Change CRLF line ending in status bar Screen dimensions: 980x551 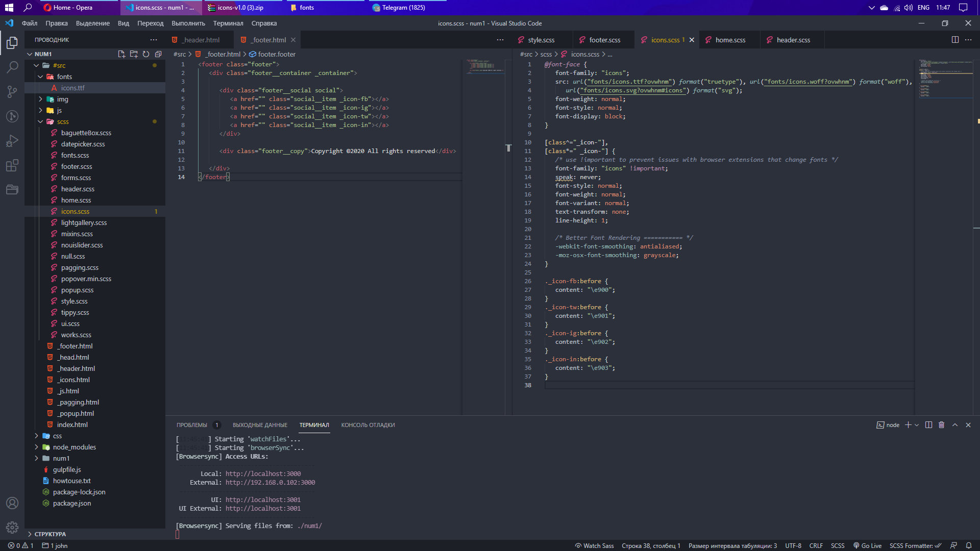click(816, 545)
